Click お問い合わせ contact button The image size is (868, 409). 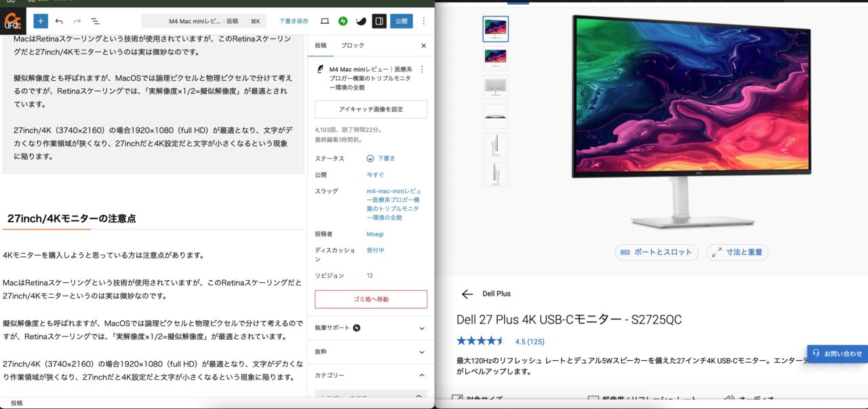(x=837, y=353)
